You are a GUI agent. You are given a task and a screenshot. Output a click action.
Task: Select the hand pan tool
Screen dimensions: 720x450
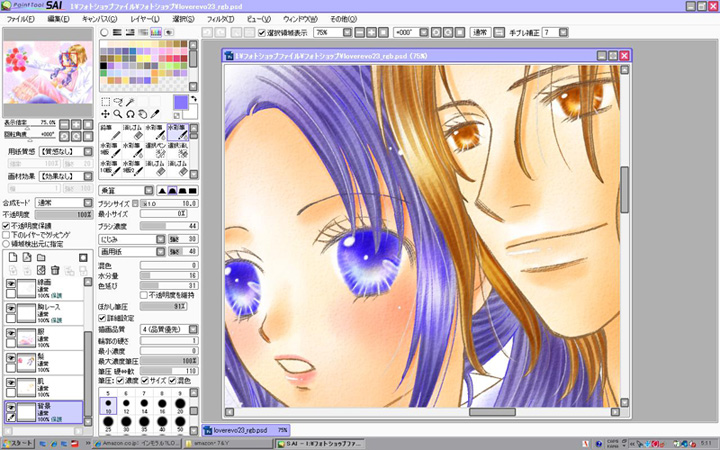(143, 114)
